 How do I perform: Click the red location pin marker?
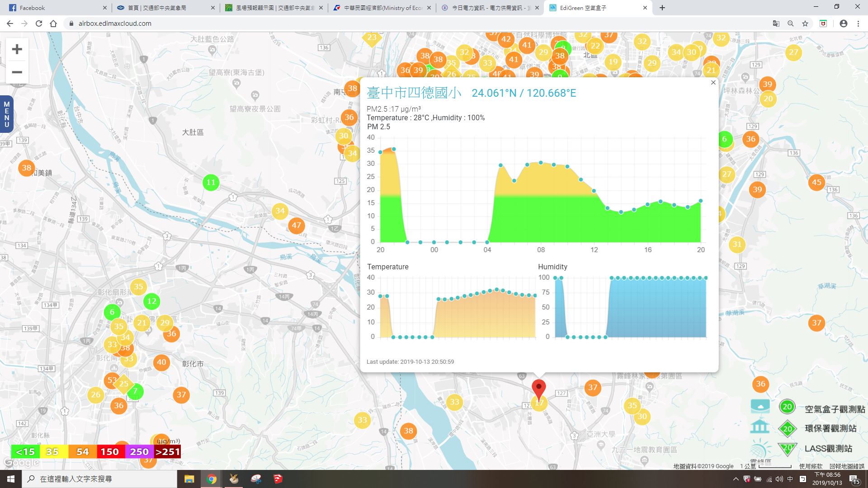[538, 389]
